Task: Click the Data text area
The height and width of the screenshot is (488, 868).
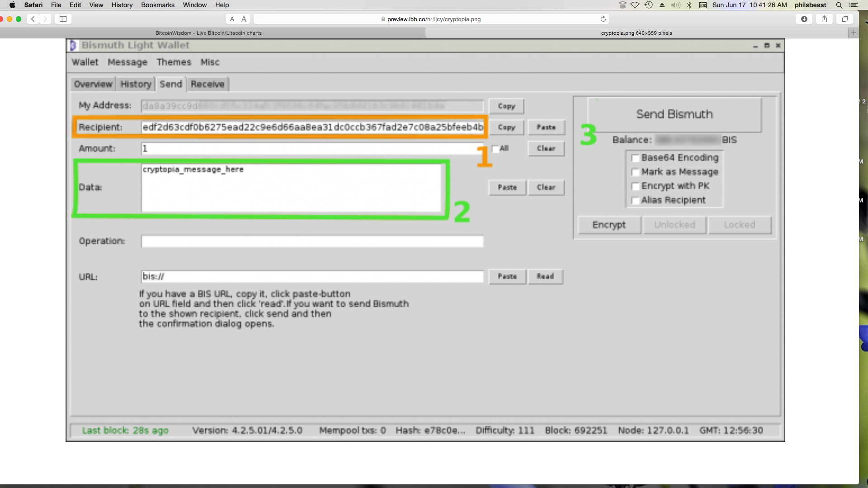Action: (292, 188)
